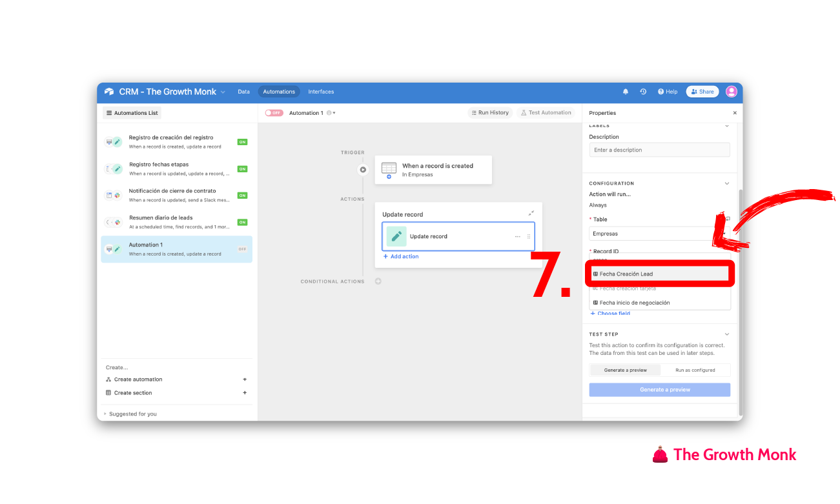This screenshot has width=840, height=504.
Task: Open Help
Action: 668,92
